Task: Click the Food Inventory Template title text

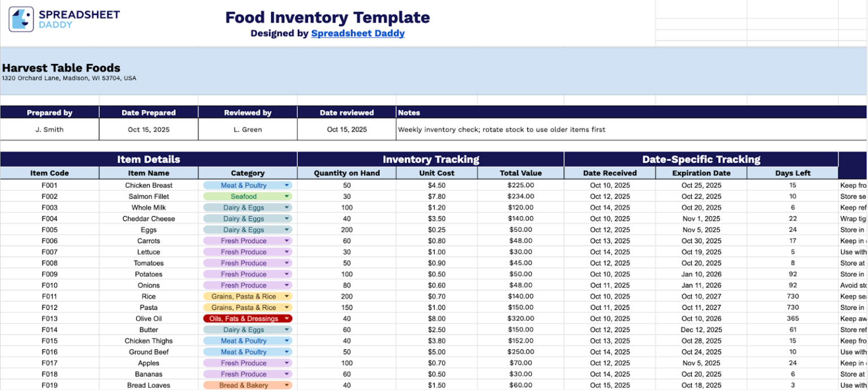Action: pyautogui.click(x=327, y=17)
